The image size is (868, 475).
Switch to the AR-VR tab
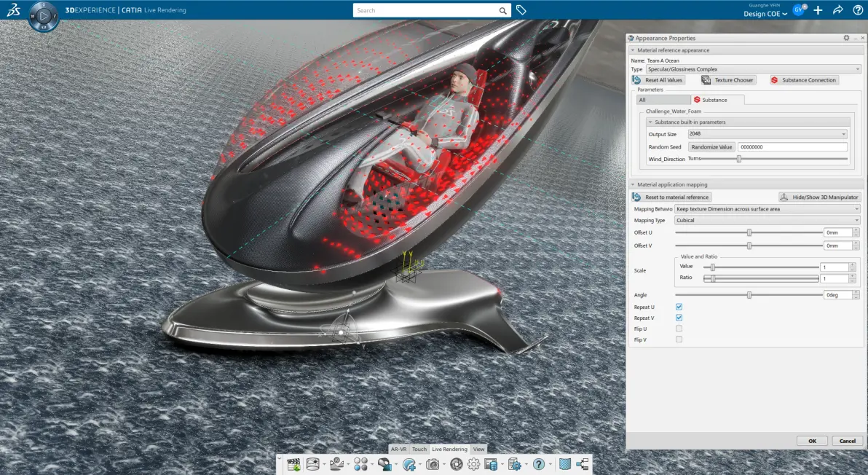point(398,449)
